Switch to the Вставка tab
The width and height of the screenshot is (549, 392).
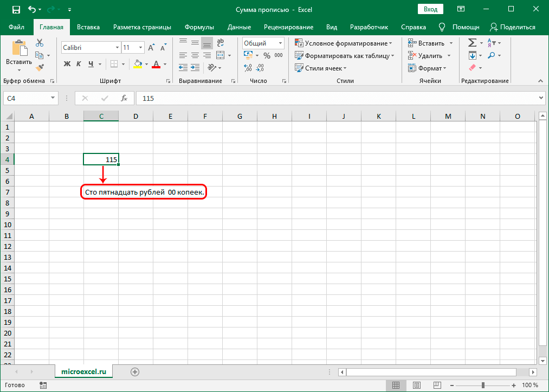(x=88, y=27)
